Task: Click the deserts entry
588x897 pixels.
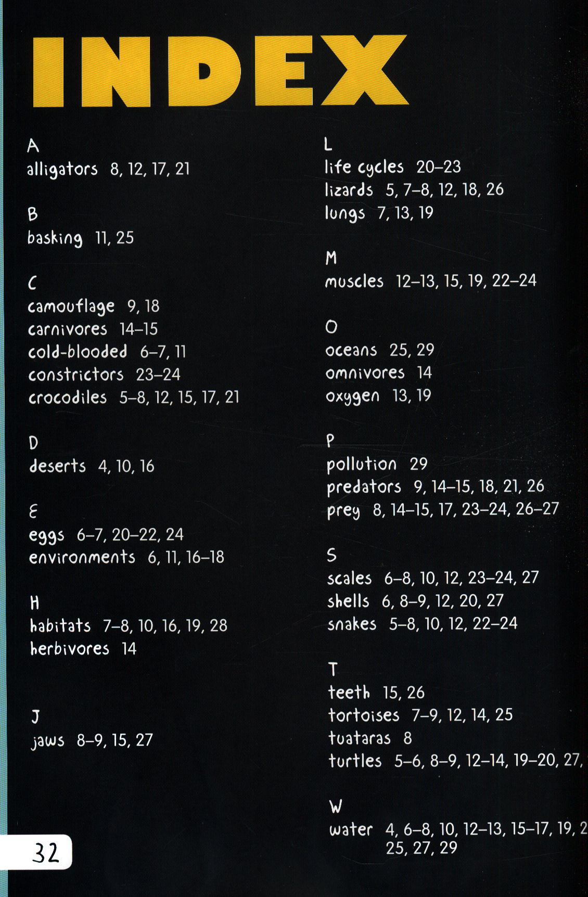Action: click(92, 466)
